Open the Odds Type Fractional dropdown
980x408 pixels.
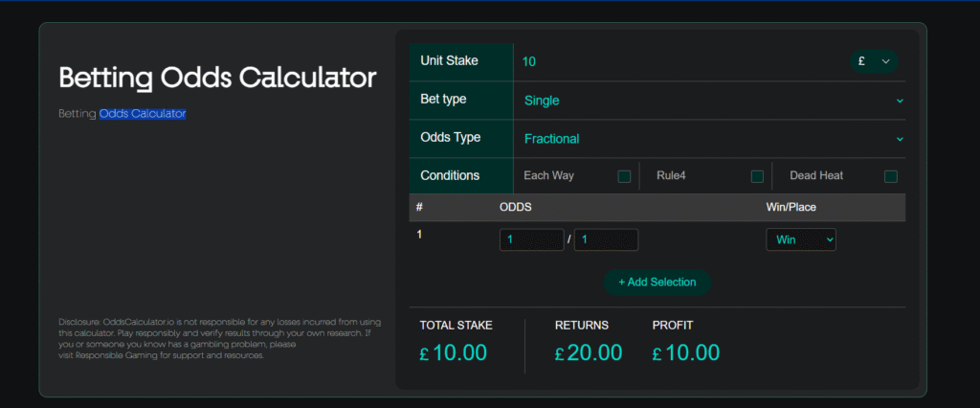[x=708, y=139]
